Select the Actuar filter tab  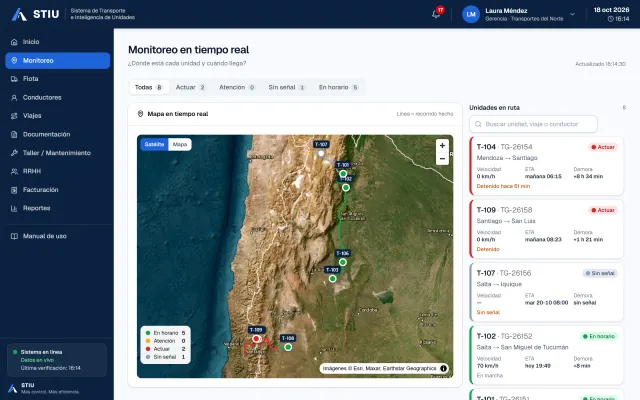191,87
